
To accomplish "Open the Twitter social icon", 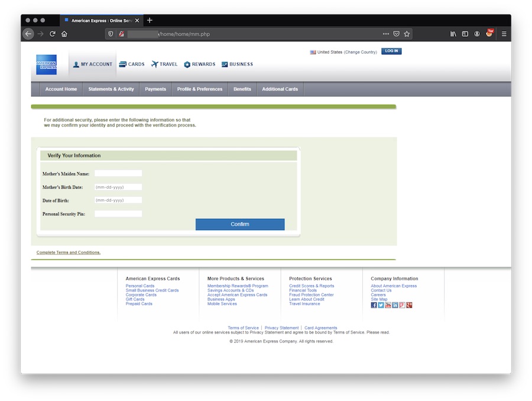I will tap(381, 305).
